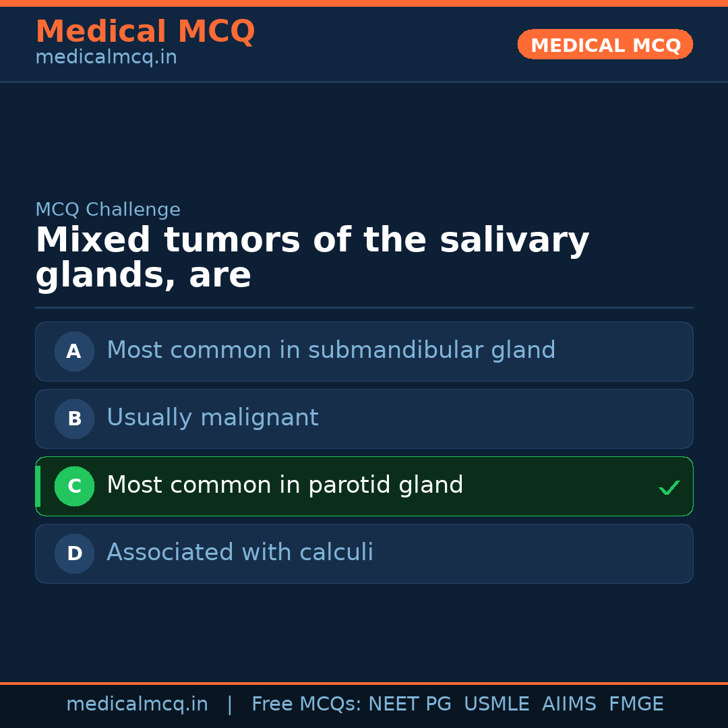Click the green checkmark icon on option C

coord(669,487)
